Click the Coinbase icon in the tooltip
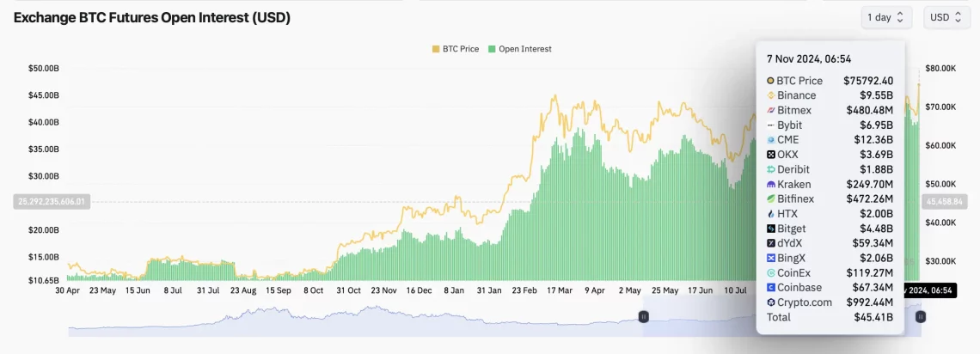This screenshot has width=980, height=354. point(770,288)
